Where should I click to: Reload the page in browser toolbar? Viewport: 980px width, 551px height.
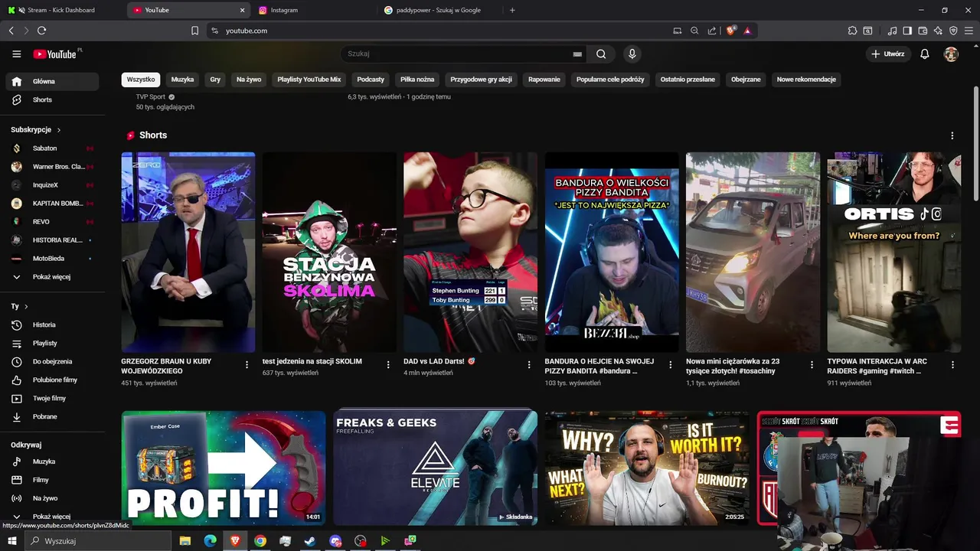41,31
